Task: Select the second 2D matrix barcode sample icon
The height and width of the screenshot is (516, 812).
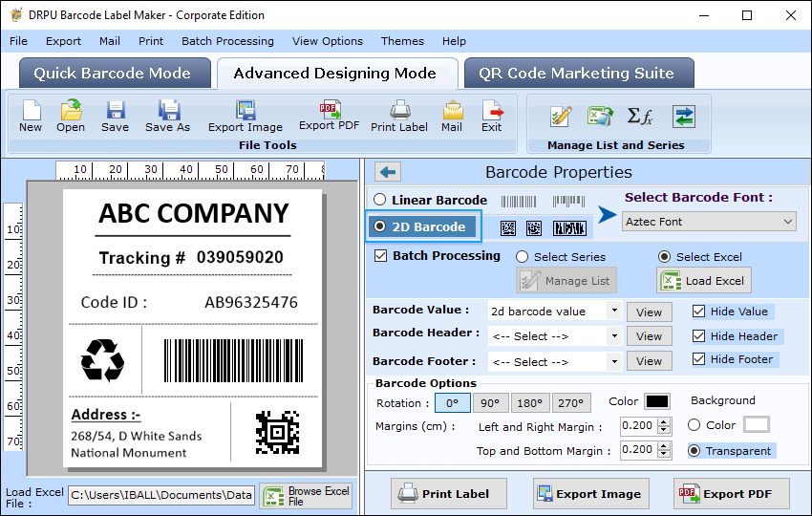Action: pos(534,228)
